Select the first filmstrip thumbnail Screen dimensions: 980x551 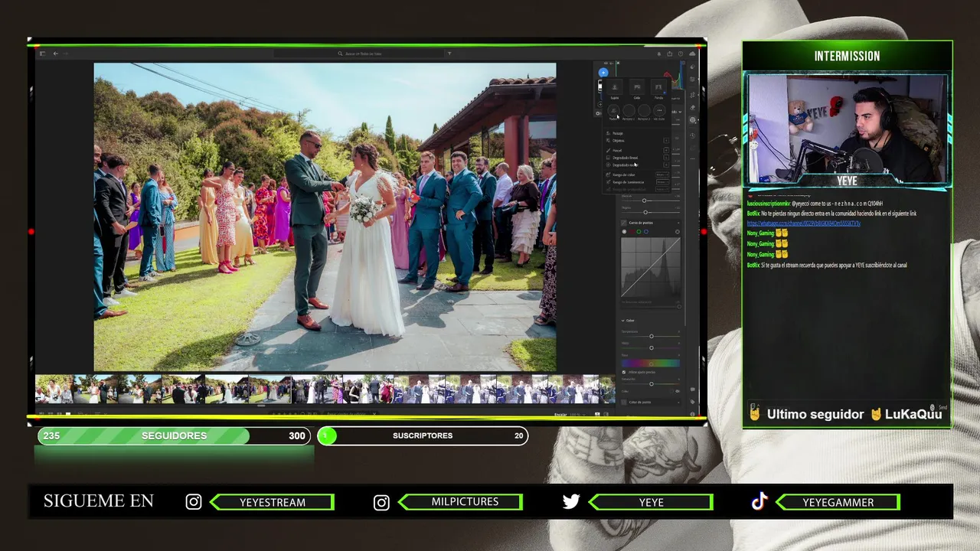pyautogui.click(x=54, y=389)
